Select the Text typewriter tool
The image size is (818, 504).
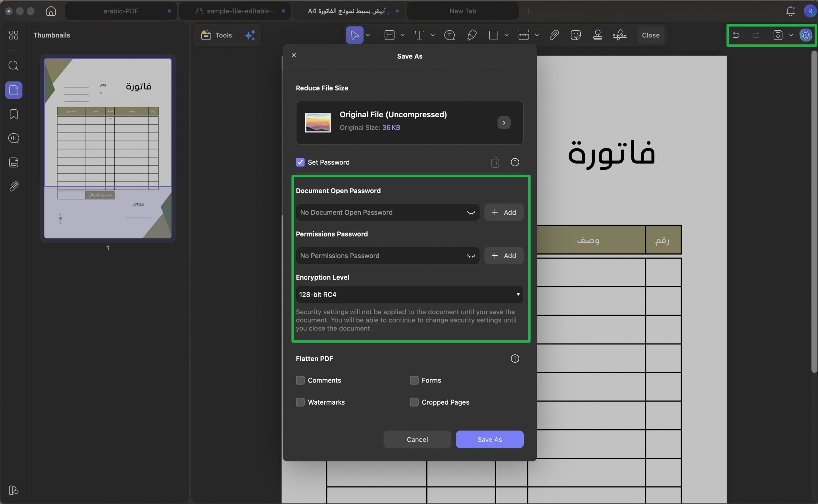pos(419,35)
